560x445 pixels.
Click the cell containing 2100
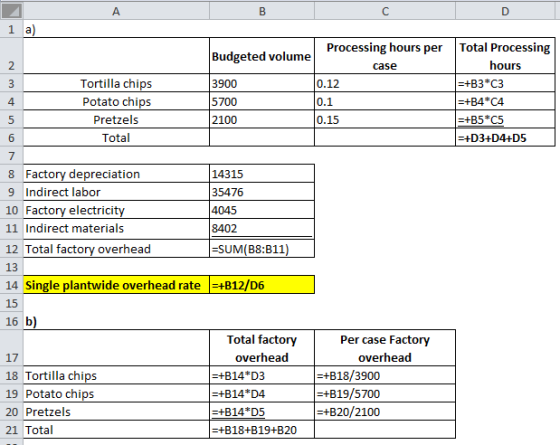262,120
